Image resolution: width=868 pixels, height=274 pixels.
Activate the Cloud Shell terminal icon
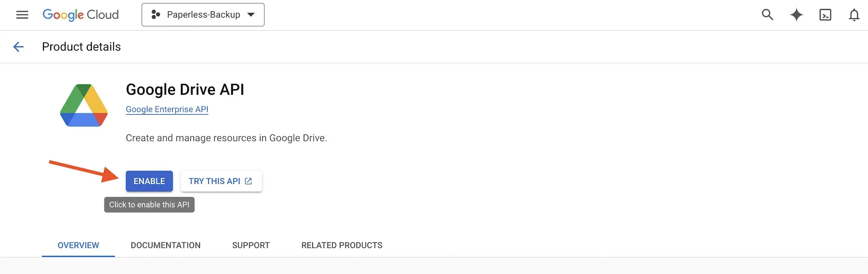825,15
